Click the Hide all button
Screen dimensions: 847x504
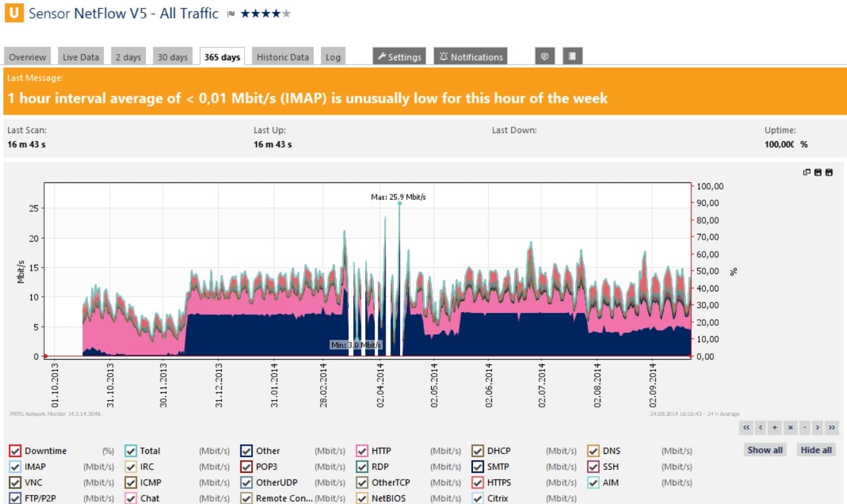817,450
